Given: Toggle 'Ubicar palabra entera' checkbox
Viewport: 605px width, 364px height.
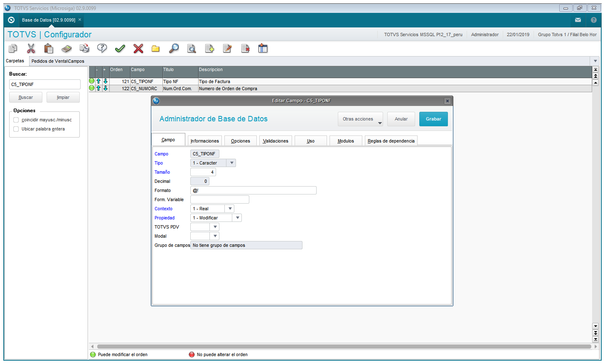Looking at the screenshot, I should [16, 129].
